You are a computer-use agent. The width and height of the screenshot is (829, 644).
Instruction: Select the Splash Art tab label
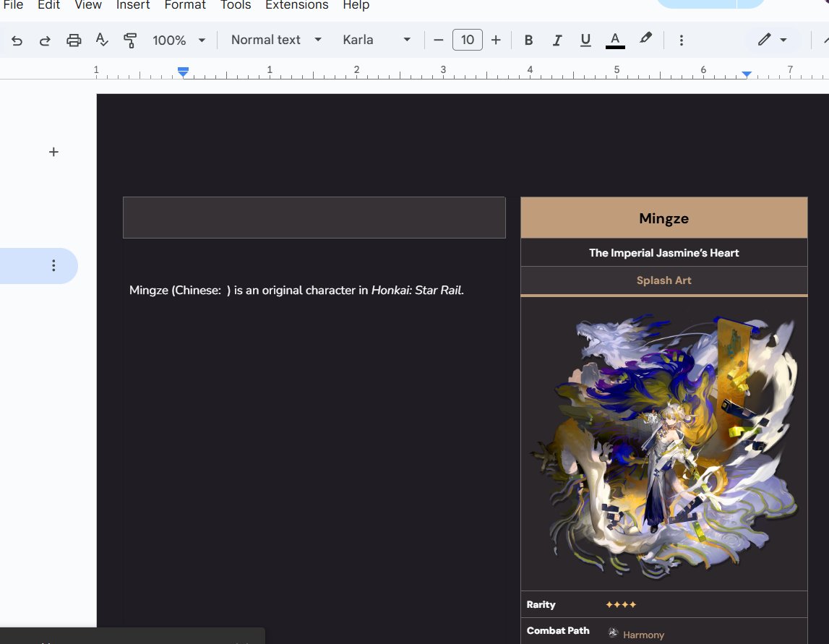pyautogui.click(x=663, y=280)
